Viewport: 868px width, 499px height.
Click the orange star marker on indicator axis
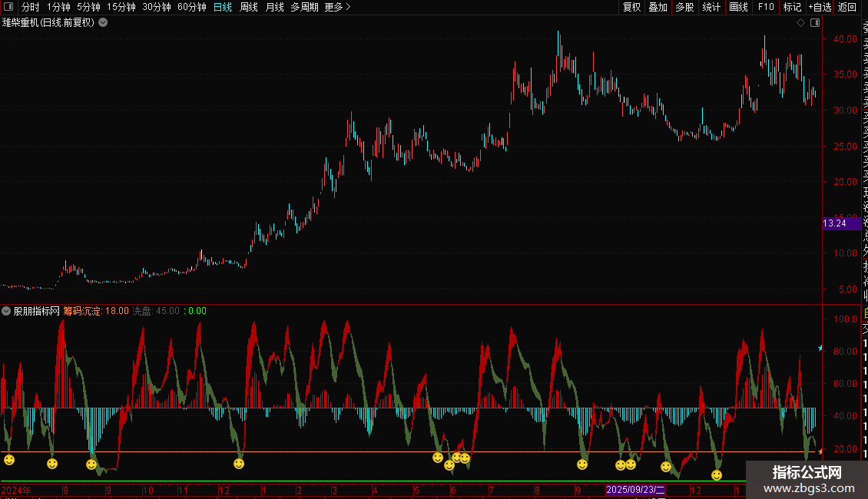[820, 452]
